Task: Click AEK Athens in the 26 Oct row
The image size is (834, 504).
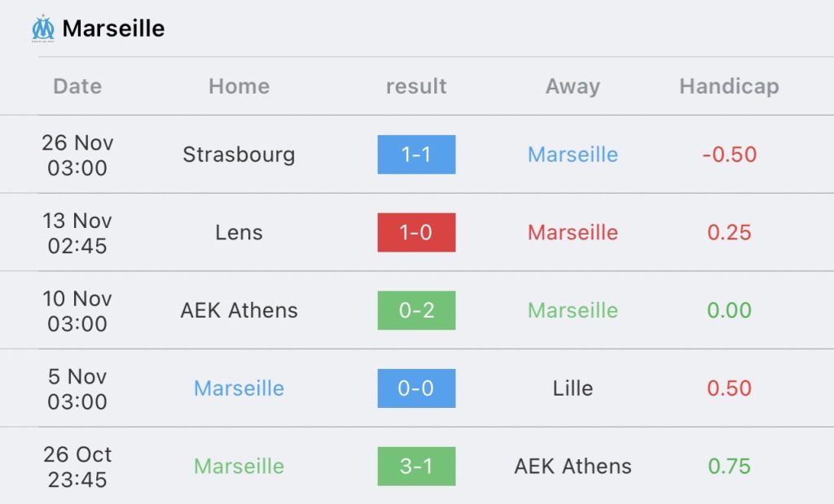Action: click(573, 467)
